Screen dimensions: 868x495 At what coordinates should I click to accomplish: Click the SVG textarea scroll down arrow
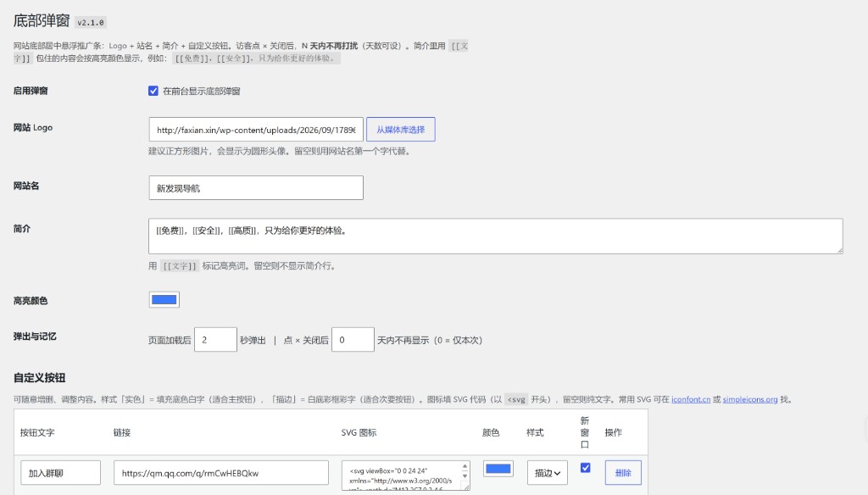point(465,476)
